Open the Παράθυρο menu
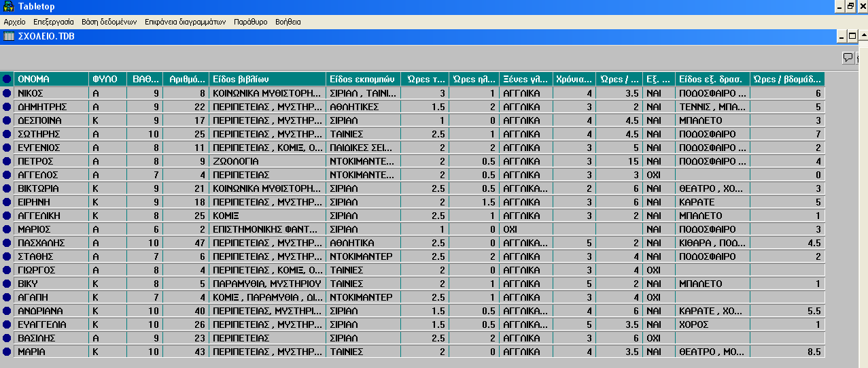Screen dimensions: 868x368 (251, 22)
